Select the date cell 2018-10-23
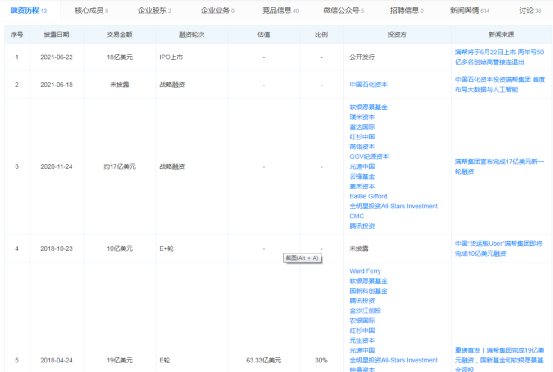 tap(56, 249)
